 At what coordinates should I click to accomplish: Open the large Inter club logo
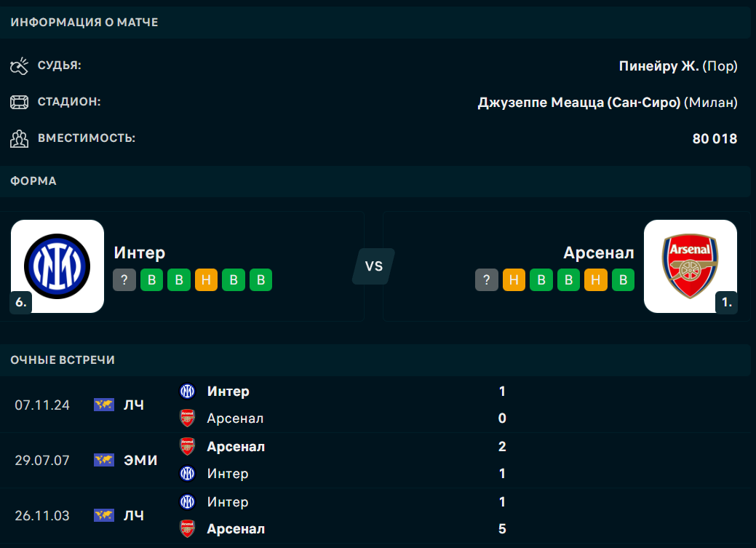point(57,266)
